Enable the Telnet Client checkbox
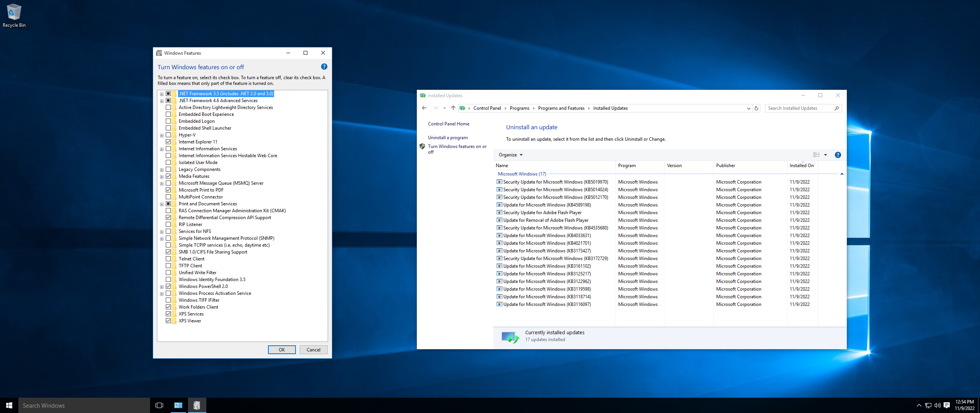 [x=168, y=259]
